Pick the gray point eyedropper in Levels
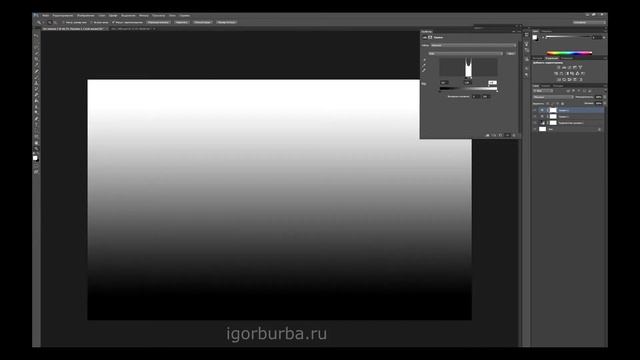Viewport: 640px width, 360px height. pos(424,65)
